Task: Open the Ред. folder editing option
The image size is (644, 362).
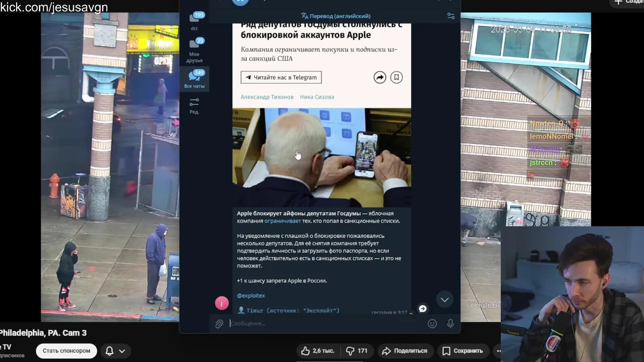Action: pos(194,106)
